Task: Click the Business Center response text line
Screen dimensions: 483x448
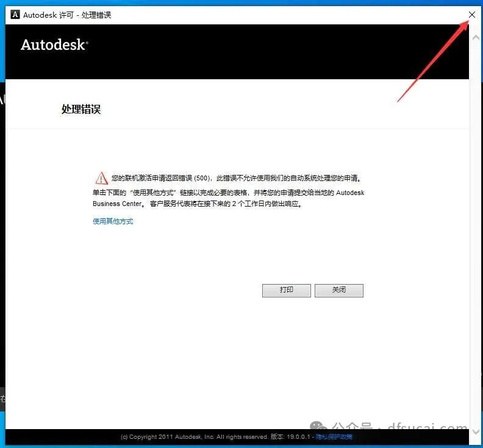Action: 198,204
